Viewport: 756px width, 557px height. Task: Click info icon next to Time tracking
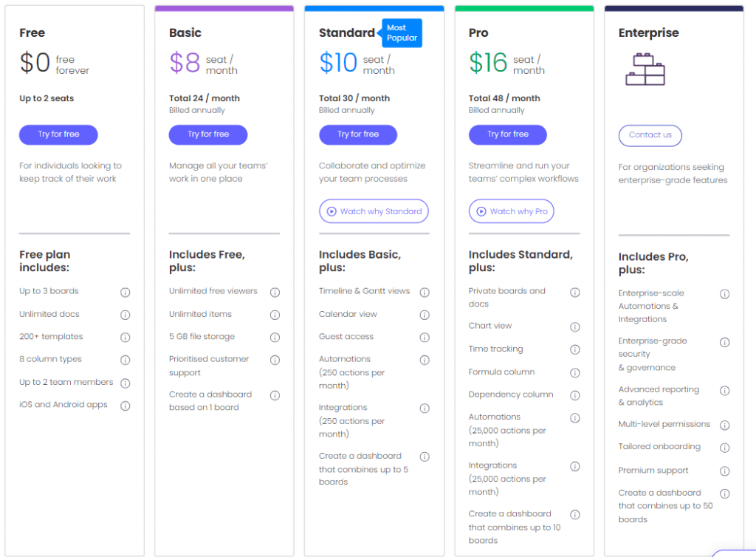pyautogui.click(x=574, y=349)
